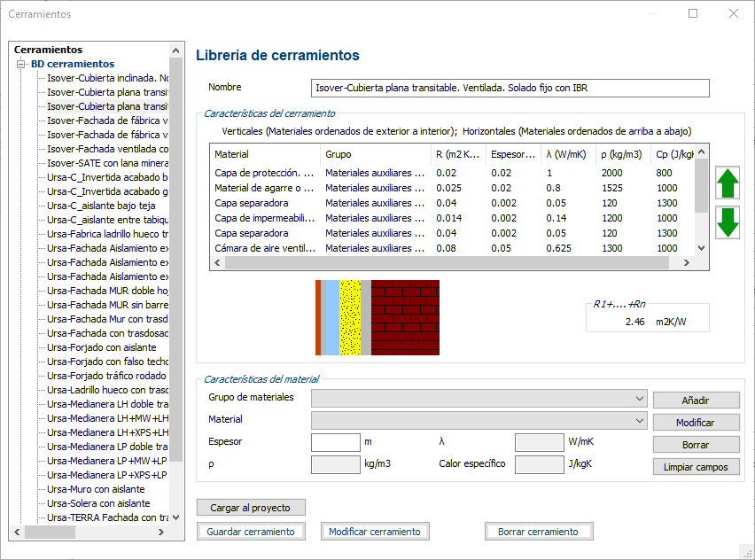This screenshot has height=560, width=755.
Task: Click the wall section layer preview image
Action: pos(377,317)
